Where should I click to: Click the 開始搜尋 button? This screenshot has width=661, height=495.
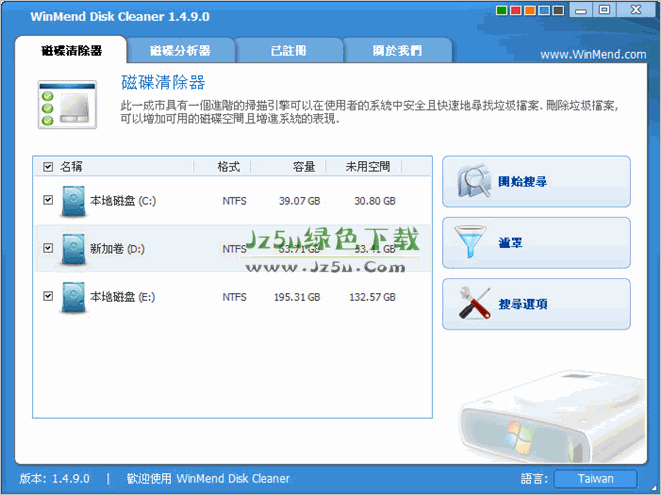click(x=536, y=182)
